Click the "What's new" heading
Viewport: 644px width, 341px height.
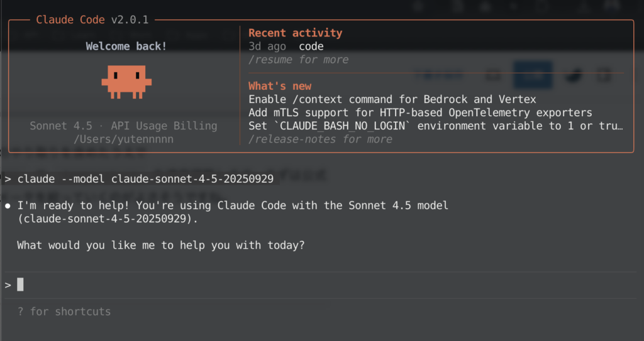coord(279,86)
